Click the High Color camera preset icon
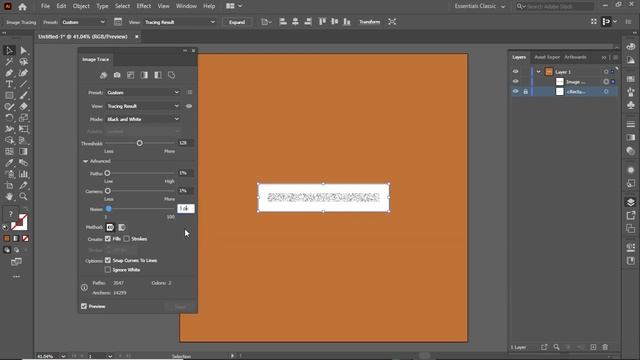 117,75
